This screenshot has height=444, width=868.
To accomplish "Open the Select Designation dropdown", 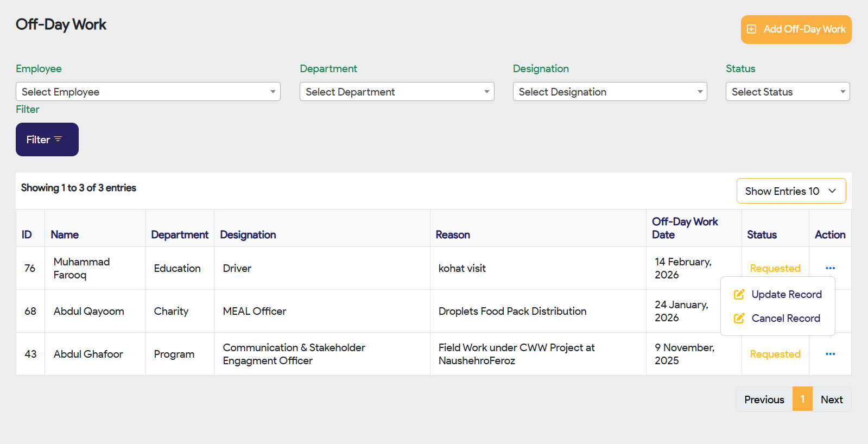I will 610,92.
